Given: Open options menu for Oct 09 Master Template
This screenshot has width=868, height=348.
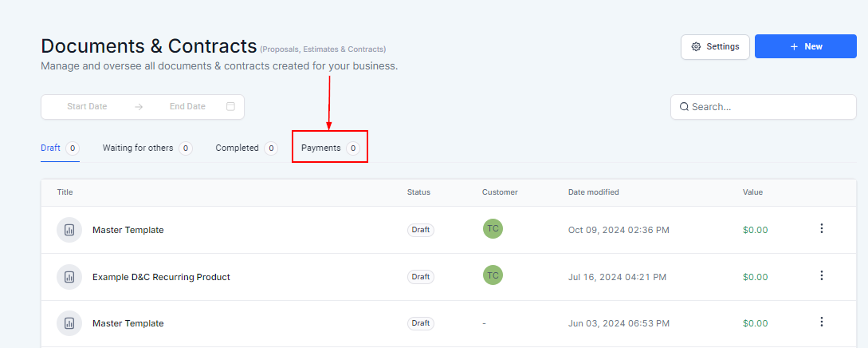Looking at the screenshot, I should (822, 228).
